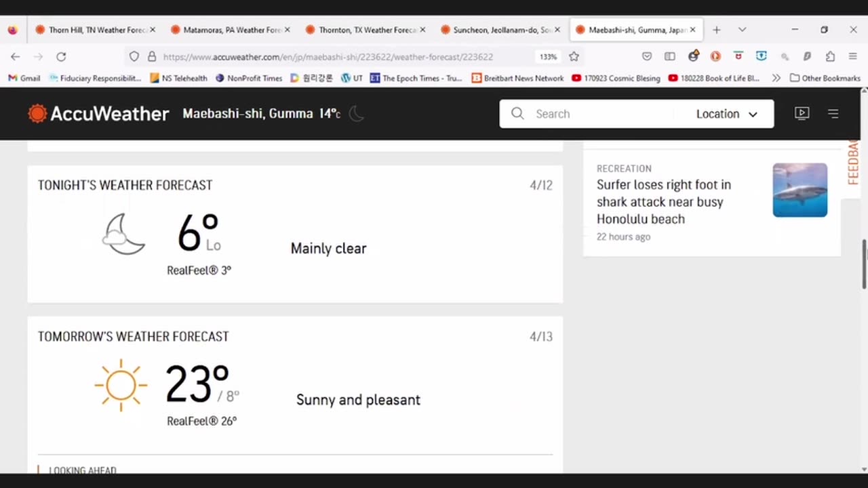This screenshot has width=868, height=488.
Task: Open the Firefox extensions puzzle icon
Action: pyautogui.click(x=830, y=57)
